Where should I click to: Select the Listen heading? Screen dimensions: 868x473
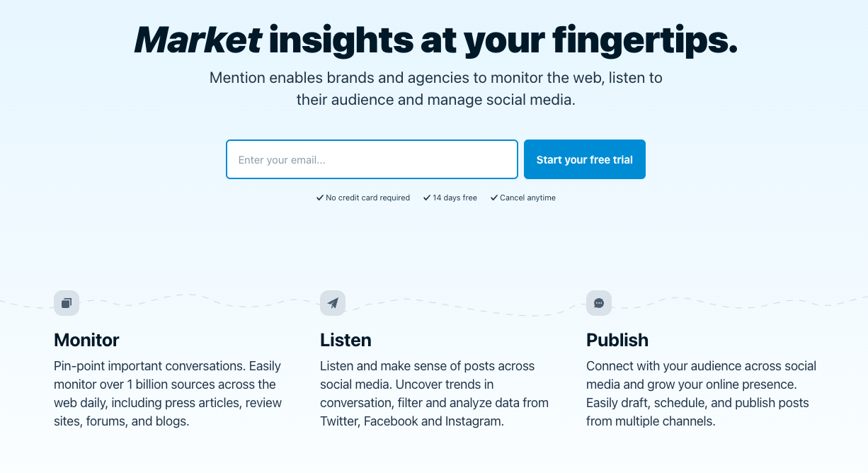tap(346, 340)
